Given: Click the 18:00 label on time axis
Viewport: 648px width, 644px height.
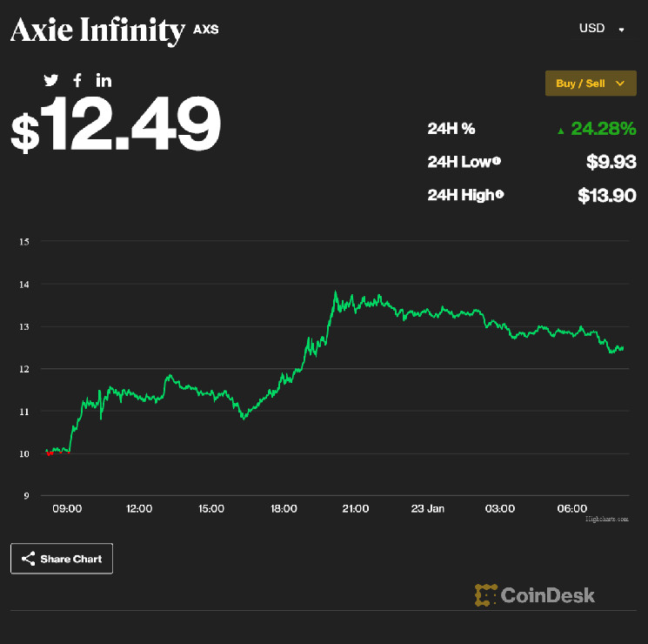Looking at the screenshot, I should (284, 509).
